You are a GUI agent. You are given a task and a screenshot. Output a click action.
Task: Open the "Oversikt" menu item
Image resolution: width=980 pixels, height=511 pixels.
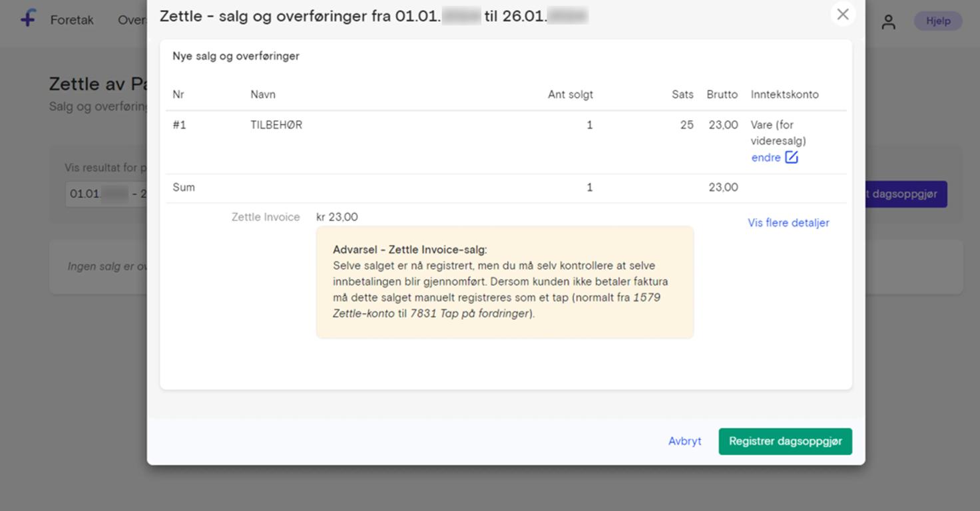tap(132, 20)
